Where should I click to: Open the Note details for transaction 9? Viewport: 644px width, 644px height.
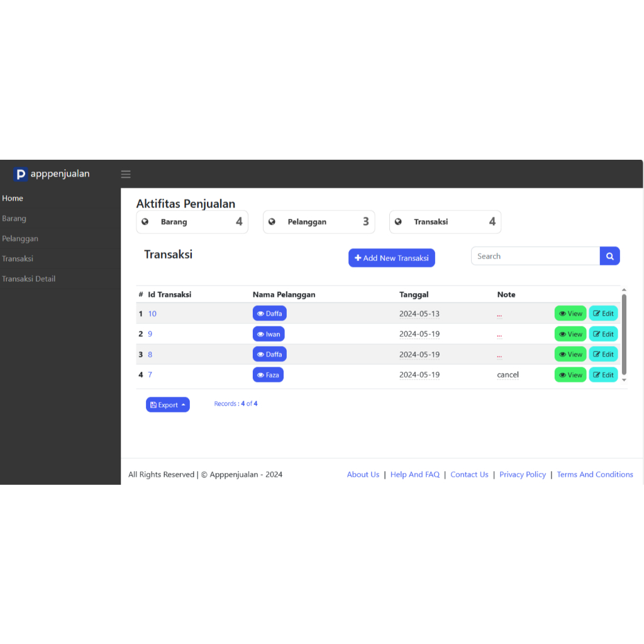tap(499, 334)
